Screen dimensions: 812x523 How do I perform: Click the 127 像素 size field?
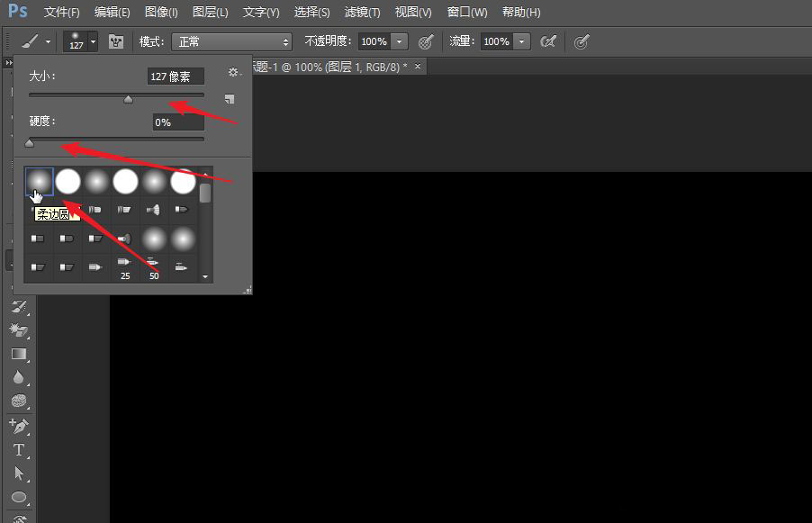(x=176, y=77)
